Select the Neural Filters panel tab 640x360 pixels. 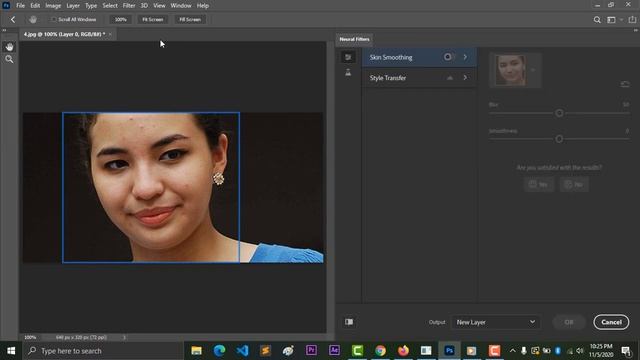pyautogui.click(x=354, y=39)
